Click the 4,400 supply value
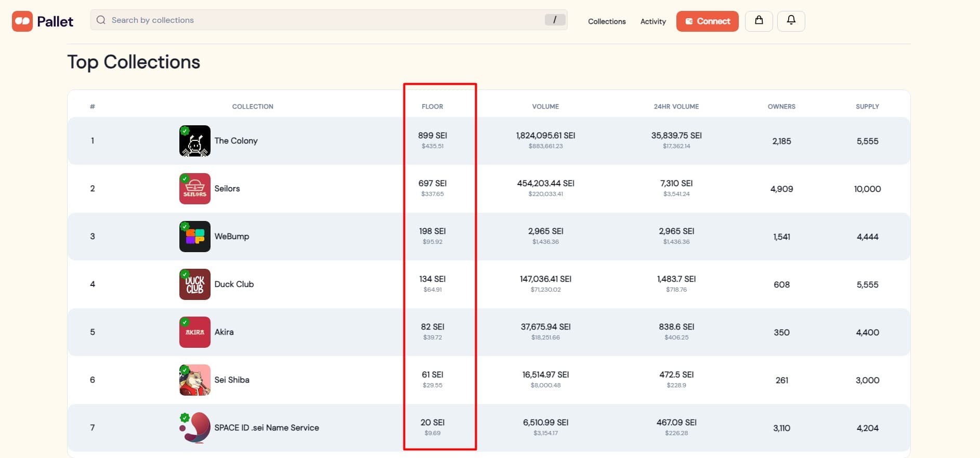This screenshot has height=458, width=980. 867,333
